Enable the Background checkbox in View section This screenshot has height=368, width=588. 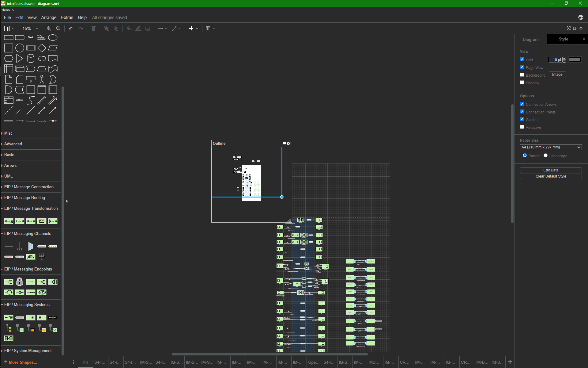point(522,75)
